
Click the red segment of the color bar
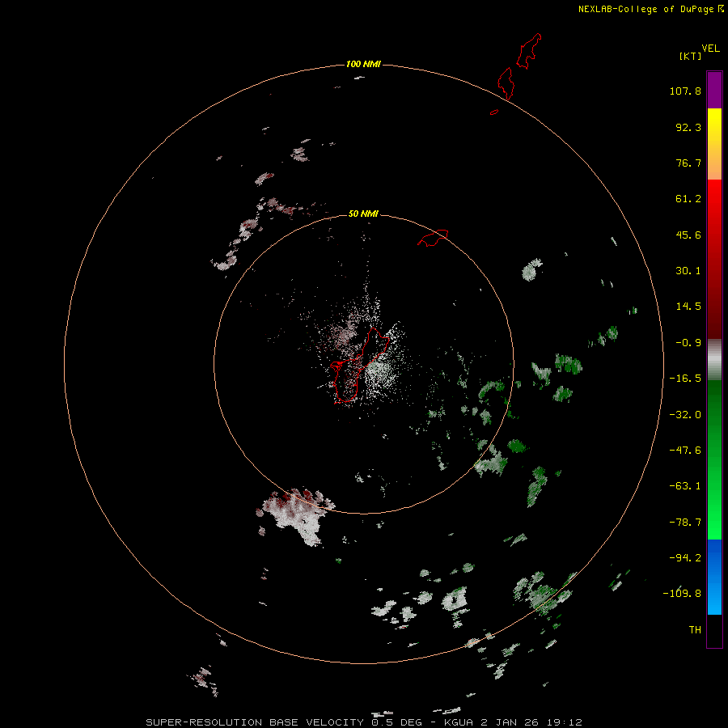(x=714, y=259)
